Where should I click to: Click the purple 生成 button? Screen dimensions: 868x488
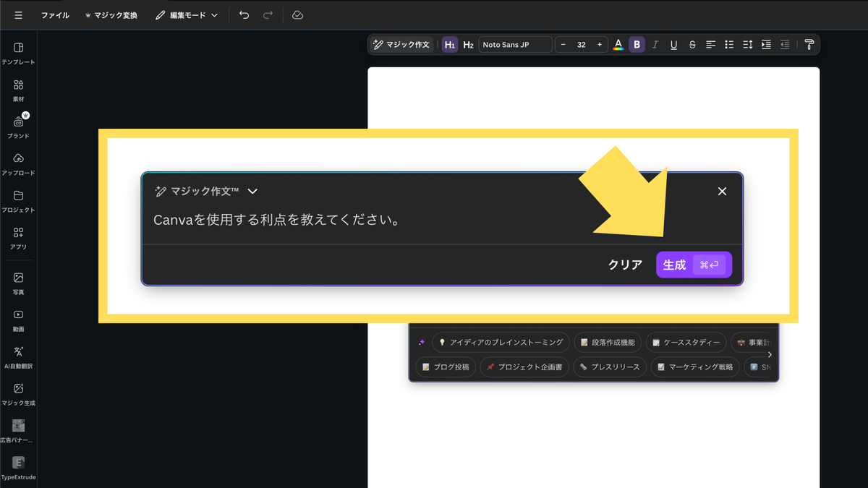click(694, 265)
